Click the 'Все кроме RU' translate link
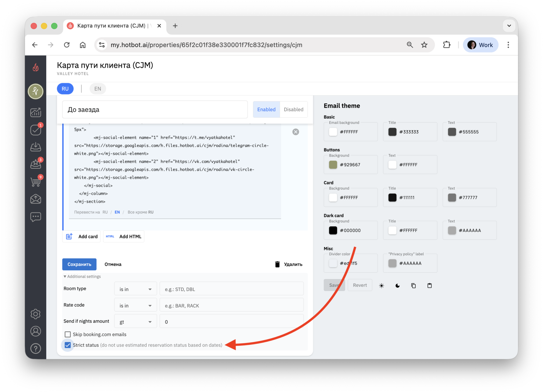Image resolution: width=543 pixels, height=392 pixels. [141, 212]
